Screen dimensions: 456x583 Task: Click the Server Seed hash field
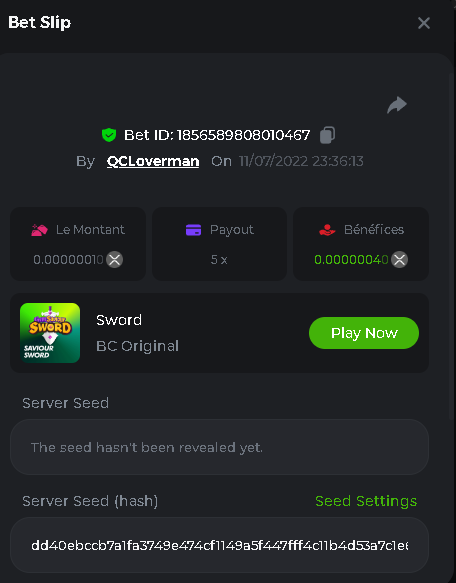point(219,545)
